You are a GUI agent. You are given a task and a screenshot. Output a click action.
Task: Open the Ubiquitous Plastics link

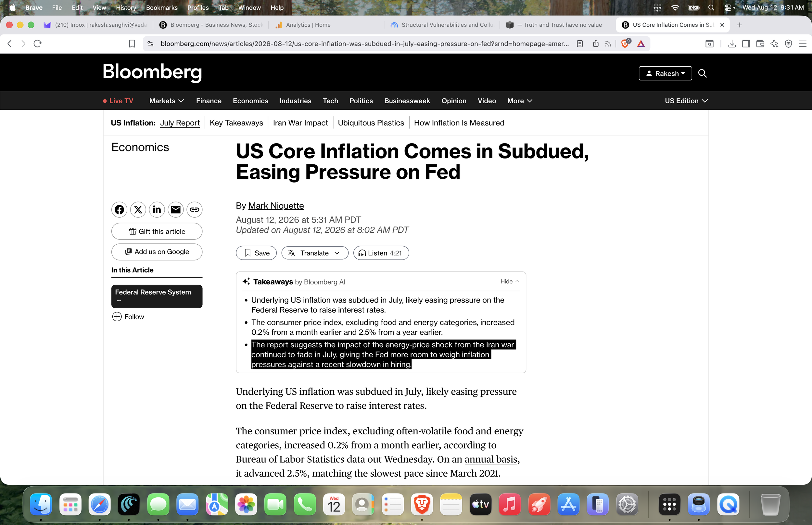371,123
